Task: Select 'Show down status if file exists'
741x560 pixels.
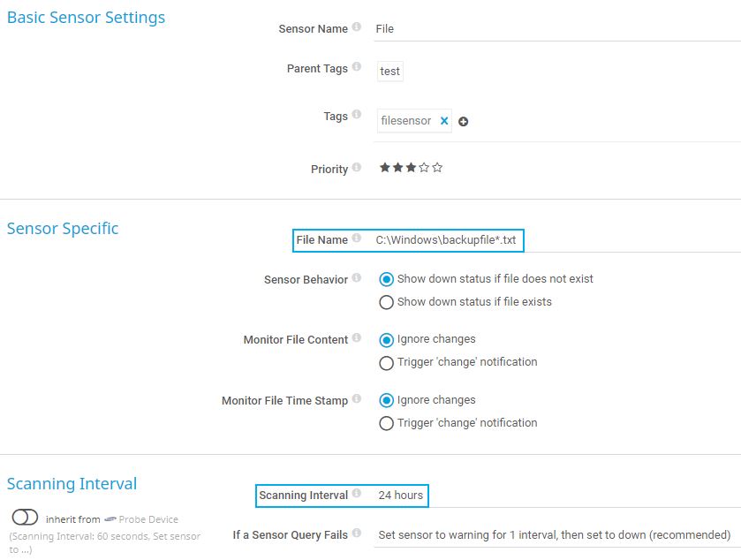Action: pyautogui.click(x=387, y=302)
